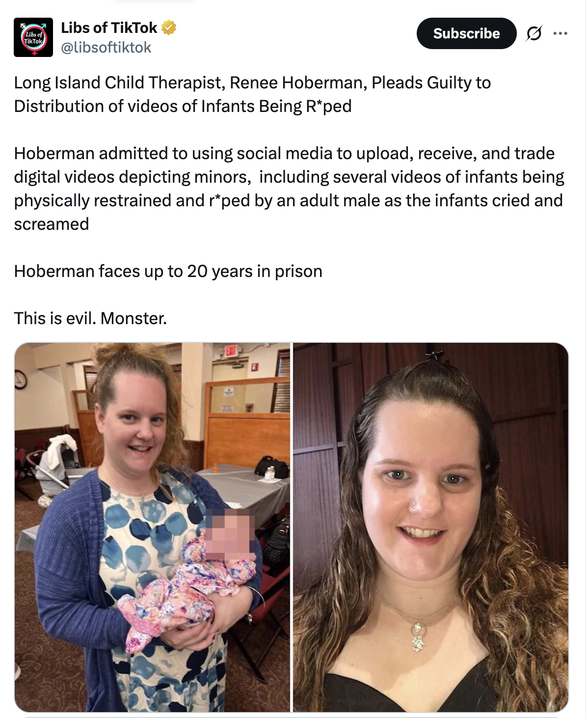Image resolution: width=588 pixels, height=718 pixels.
Task: Open the photo of woman holding baby
Action: [153, 527]
